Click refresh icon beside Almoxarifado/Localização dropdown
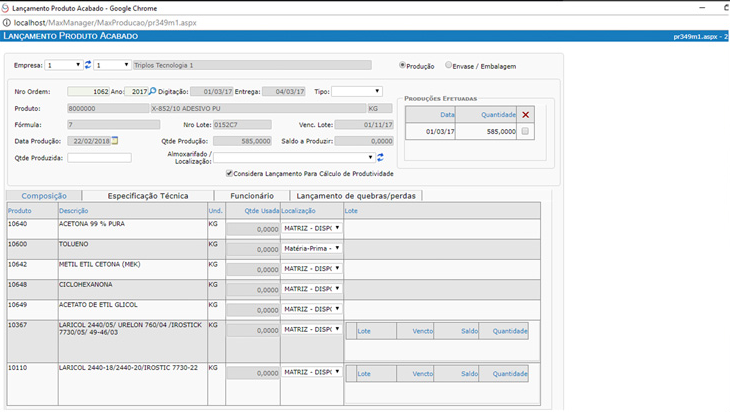This screenshot has height=412, width=730. point(380,157)
